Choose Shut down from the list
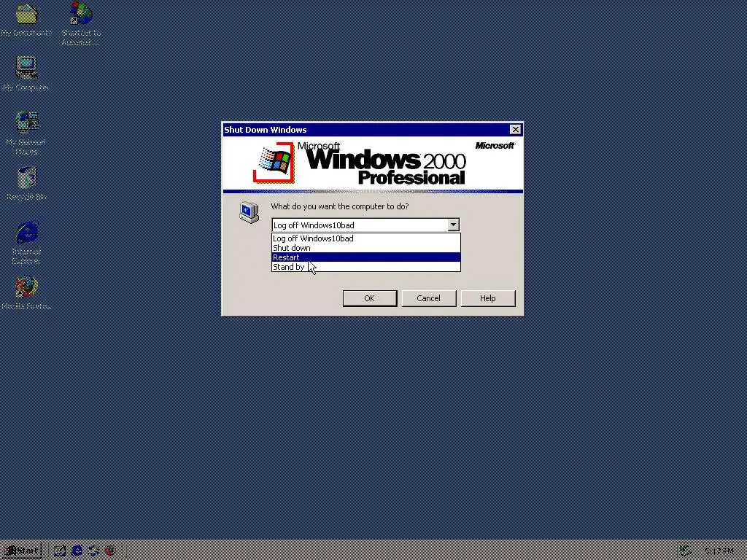The width and height of the screenshot is (747, 560). (x=366, y=248)
